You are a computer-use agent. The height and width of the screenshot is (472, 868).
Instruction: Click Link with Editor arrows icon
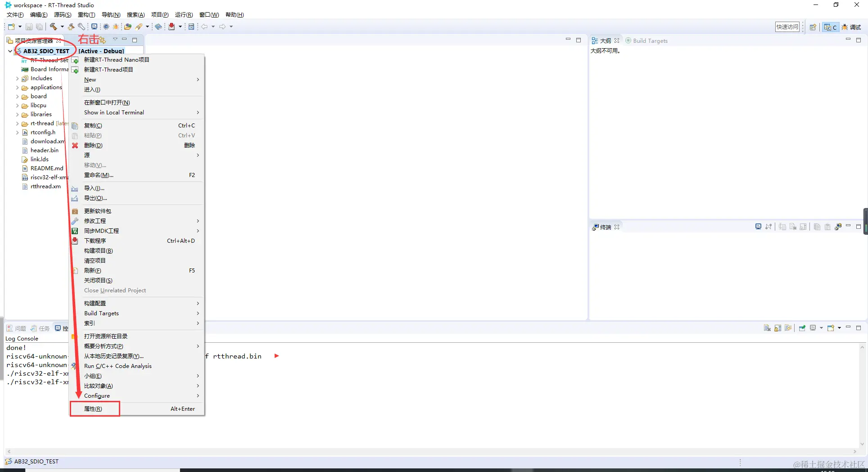(103, 40)
